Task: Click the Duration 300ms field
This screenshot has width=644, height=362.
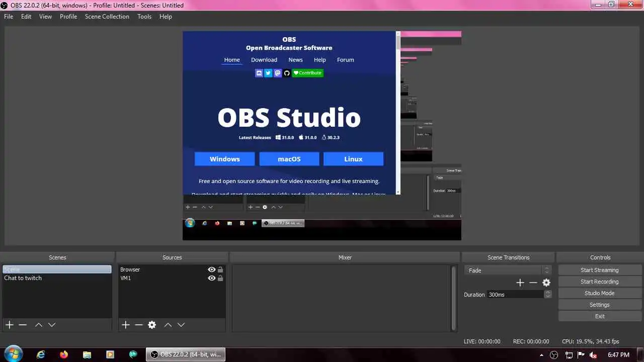Action: tap(516, 295)
